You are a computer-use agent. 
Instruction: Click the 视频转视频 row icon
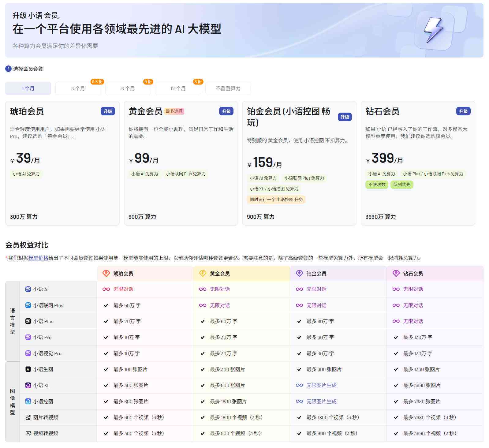(28, 433)
